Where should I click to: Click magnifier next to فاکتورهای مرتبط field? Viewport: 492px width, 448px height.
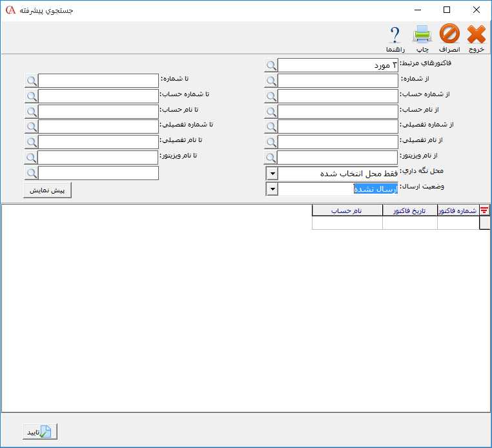[271, 65]
